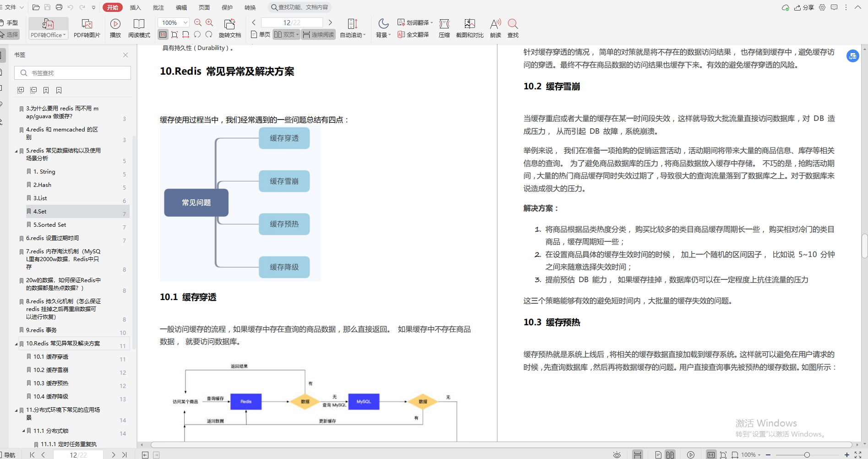This screenshot has width=868, height=459.
Task: Open the 100% zoom level dropdown
Action: point(173,22)
